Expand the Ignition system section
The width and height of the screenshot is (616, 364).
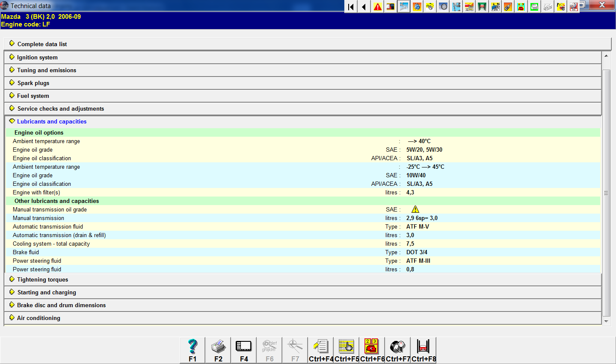pos(37,57)
